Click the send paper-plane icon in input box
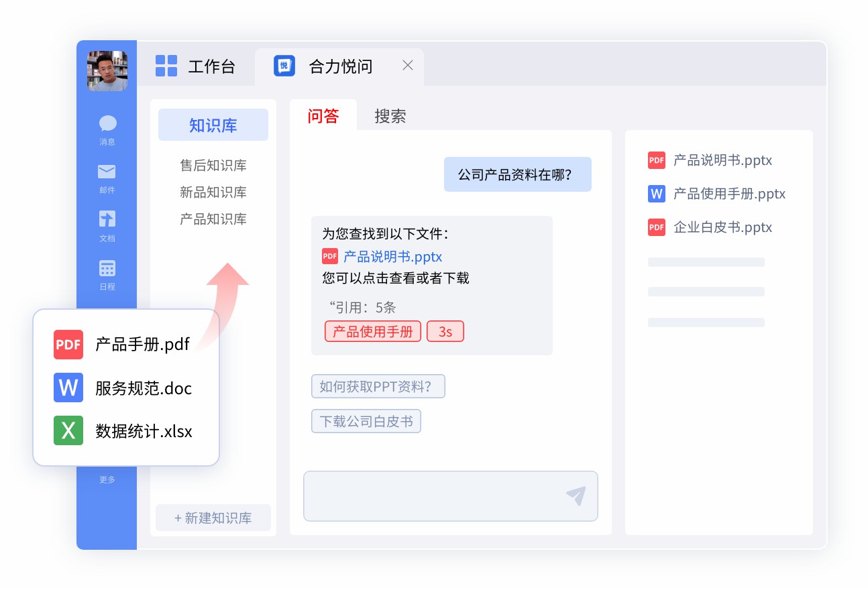Viewport: 868px width, 590px height. pos(576,496)
